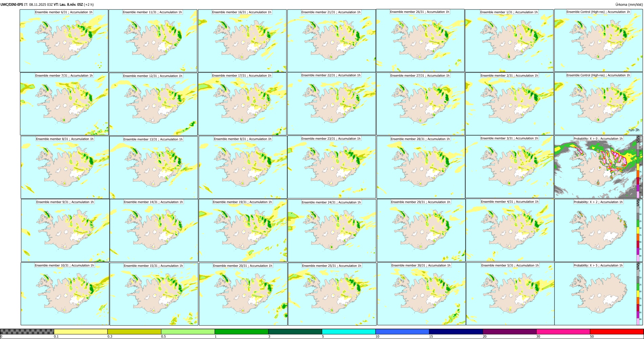
Task: Open the Ensemble member 28/31 map
Action: [421, 167]
